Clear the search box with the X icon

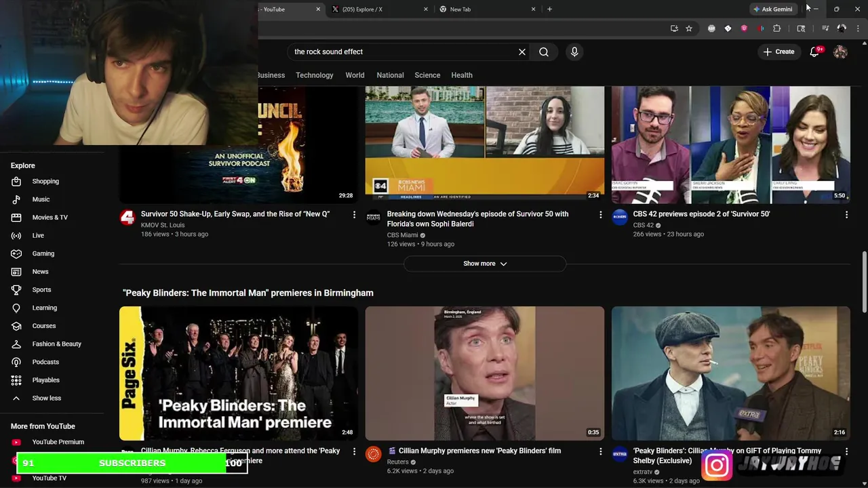point(522,52)
